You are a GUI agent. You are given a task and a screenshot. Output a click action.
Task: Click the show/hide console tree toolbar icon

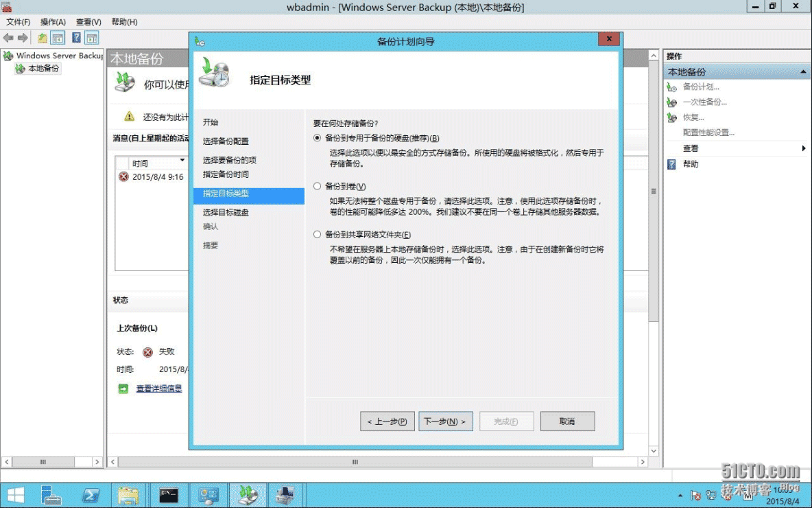pyautogui.click(x=58, y=38)
